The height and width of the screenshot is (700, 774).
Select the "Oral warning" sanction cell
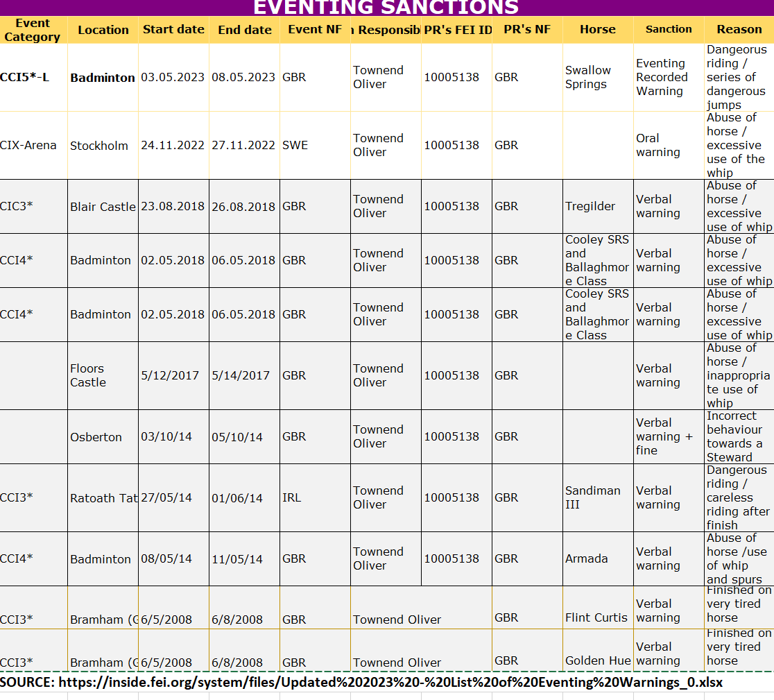tap(669, 146)
